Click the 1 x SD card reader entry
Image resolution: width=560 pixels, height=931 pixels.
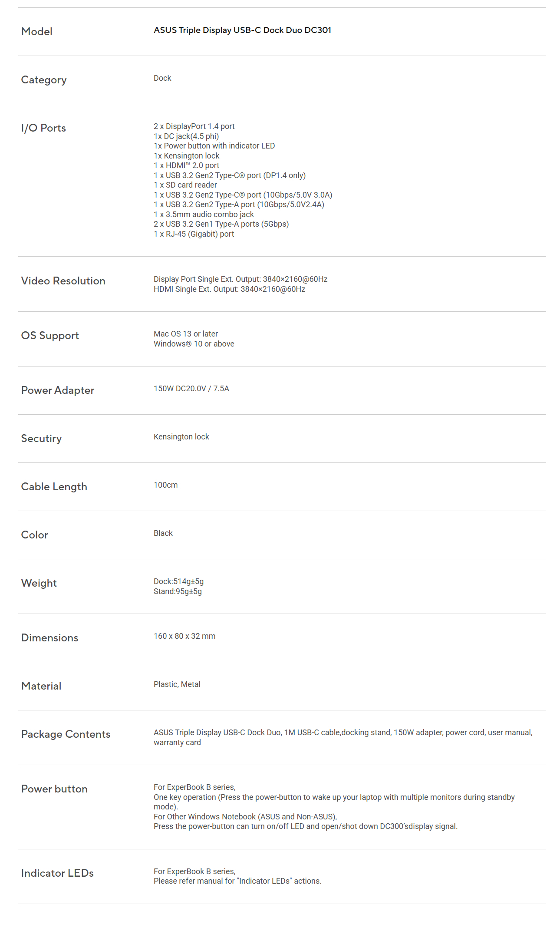coord(185,185)
